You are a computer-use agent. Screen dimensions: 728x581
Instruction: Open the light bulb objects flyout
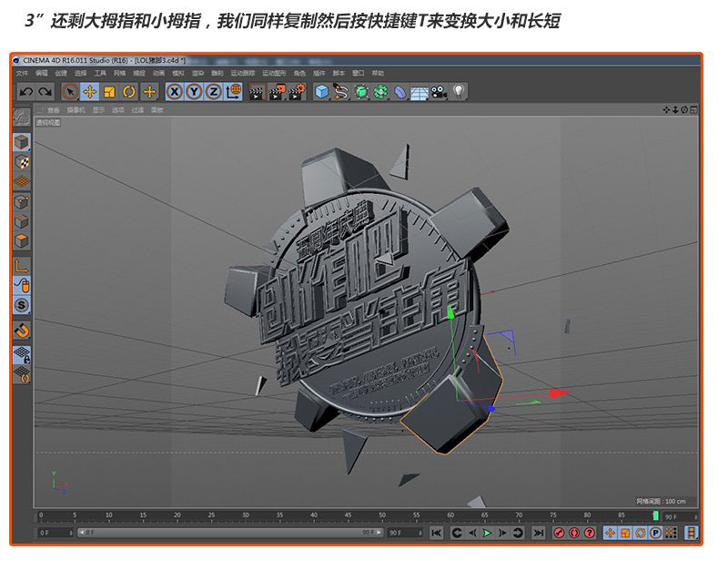459,92
